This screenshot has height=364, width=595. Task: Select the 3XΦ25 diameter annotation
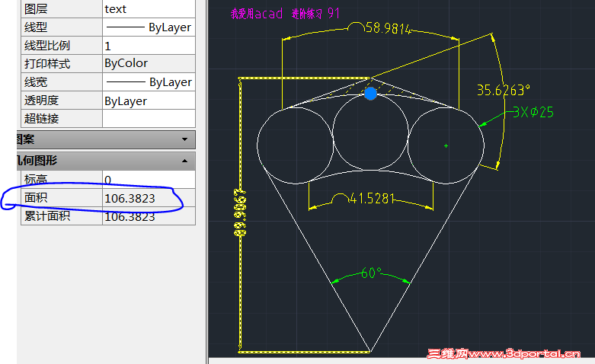coord(533,112)
